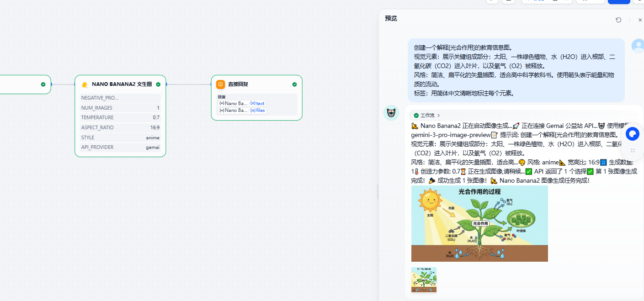This screenshot has width=644, height=301.
Task: Click the TEMPERATURE parameter label
Action: (97, 117)
